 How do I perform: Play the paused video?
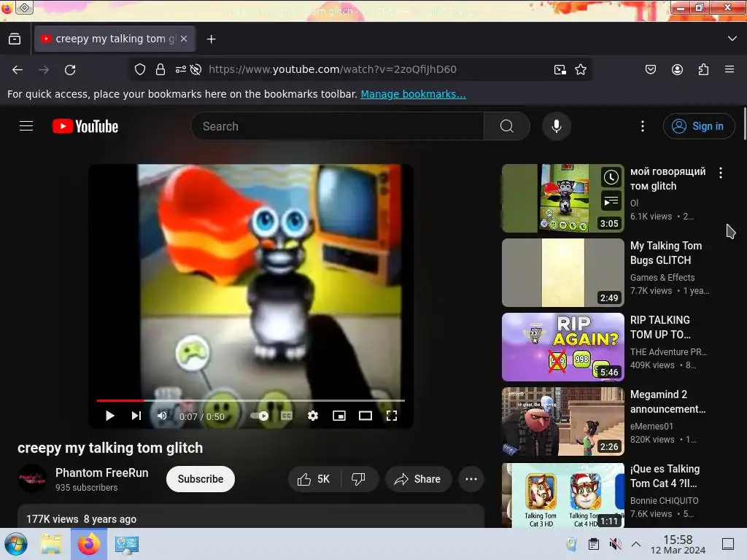[109, 416]
